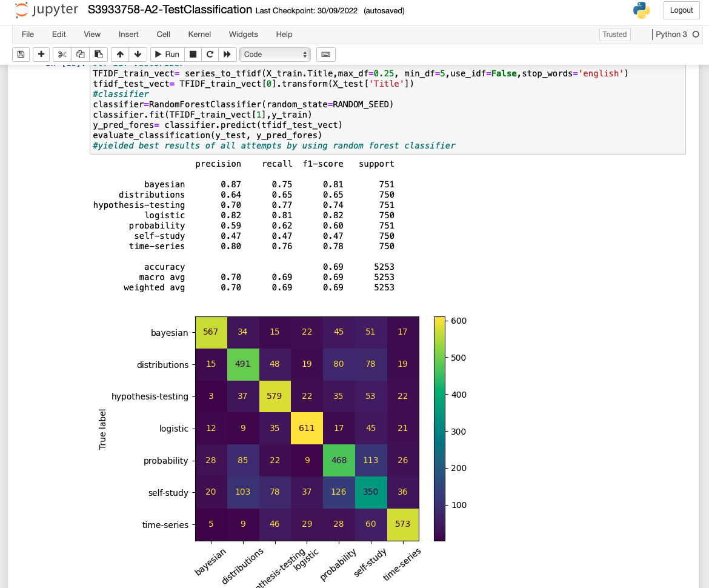Click the save and checkpoint icon
Viewport: 709px width, 588px height.
(x=21, y=55)
